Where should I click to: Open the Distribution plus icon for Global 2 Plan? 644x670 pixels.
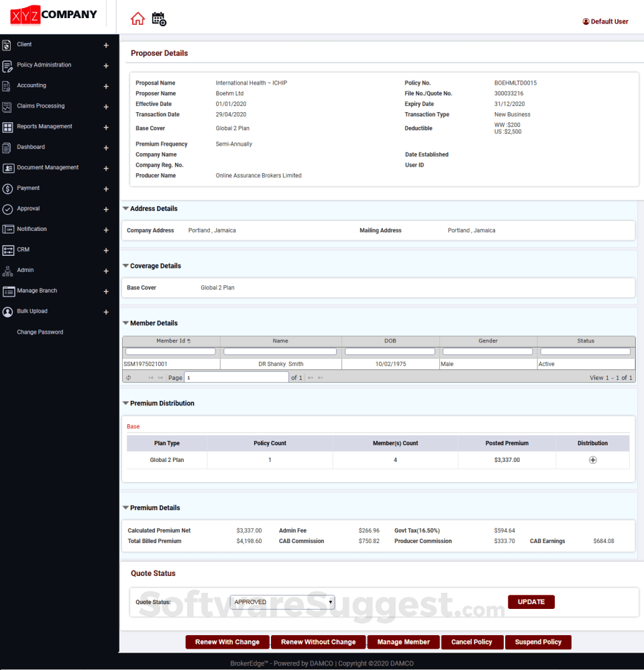[x=592, y=460]
